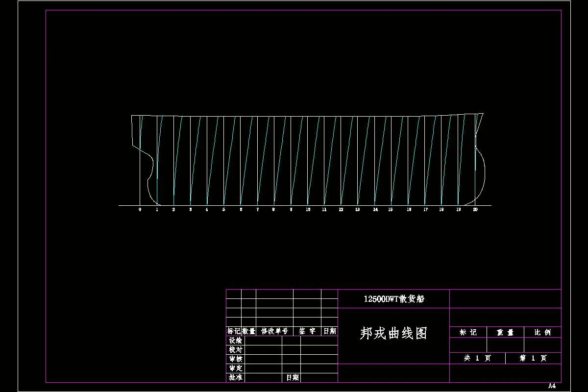This screenshot has height=392, width=588.
Task: Click the 日期 header after 签字
Action: 330,331
